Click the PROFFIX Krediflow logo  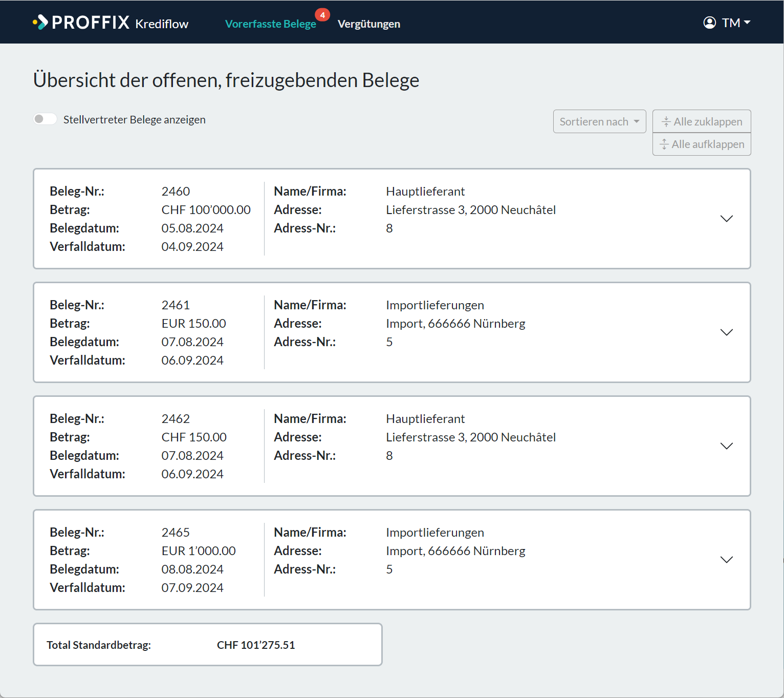click(111, 23)
